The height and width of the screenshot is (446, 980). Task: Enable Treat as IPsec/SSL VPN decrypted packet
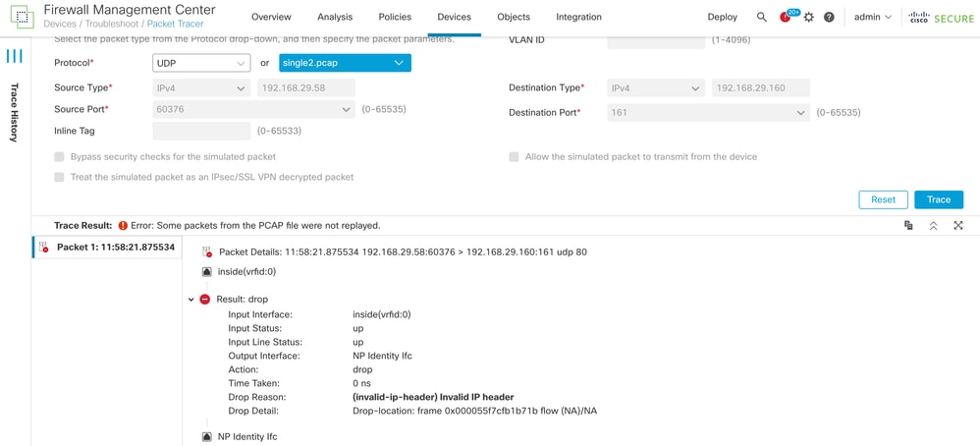tap(59, 177)
